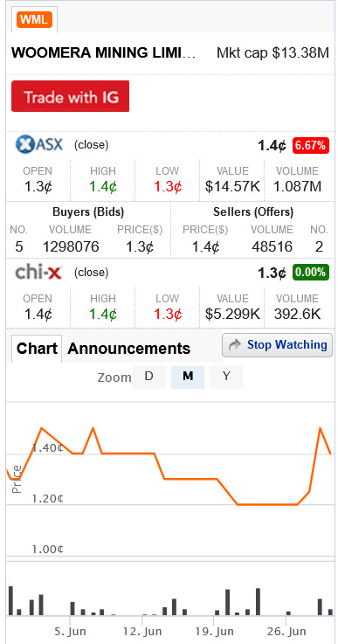The height and width of the screenshot is (644, 338).
Task: Click the red 6.67% change badge
Action: (x=311, y=145)
